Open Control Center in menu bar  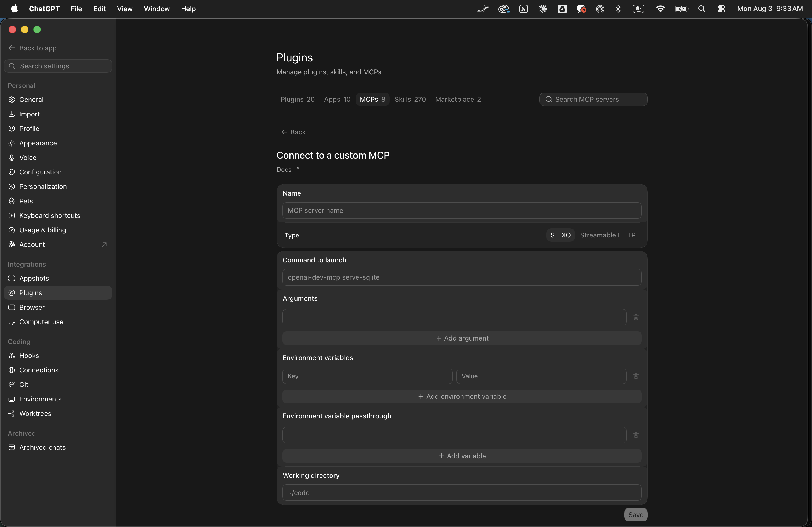[721, 9]
